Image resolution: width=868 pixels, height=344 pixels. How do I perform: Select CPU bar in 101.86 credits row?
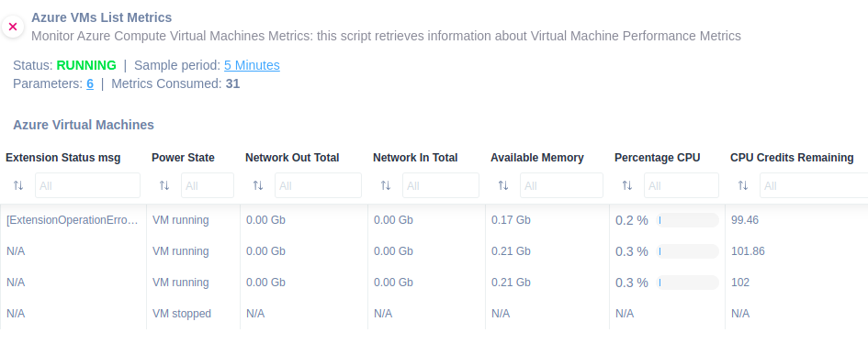coord(688,251)
